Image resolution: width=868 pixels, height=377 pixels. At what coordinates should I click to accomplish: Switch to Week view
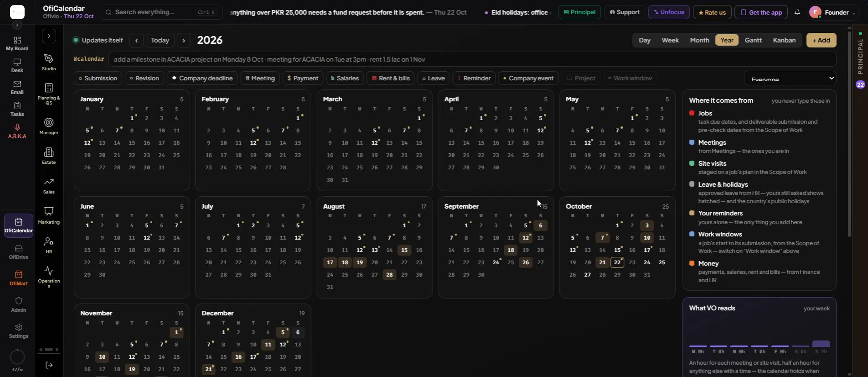(670, 40)
